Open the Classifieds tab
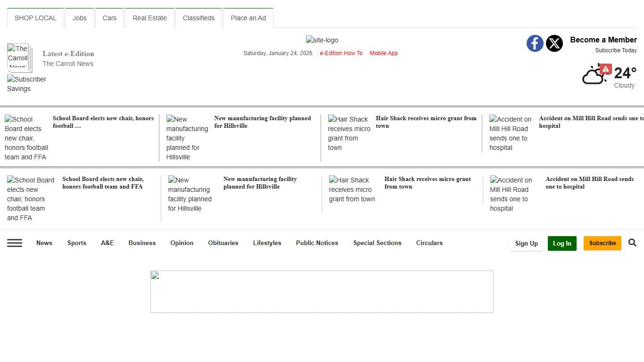The height and width of the screenshot is (362, 644). 198,18
